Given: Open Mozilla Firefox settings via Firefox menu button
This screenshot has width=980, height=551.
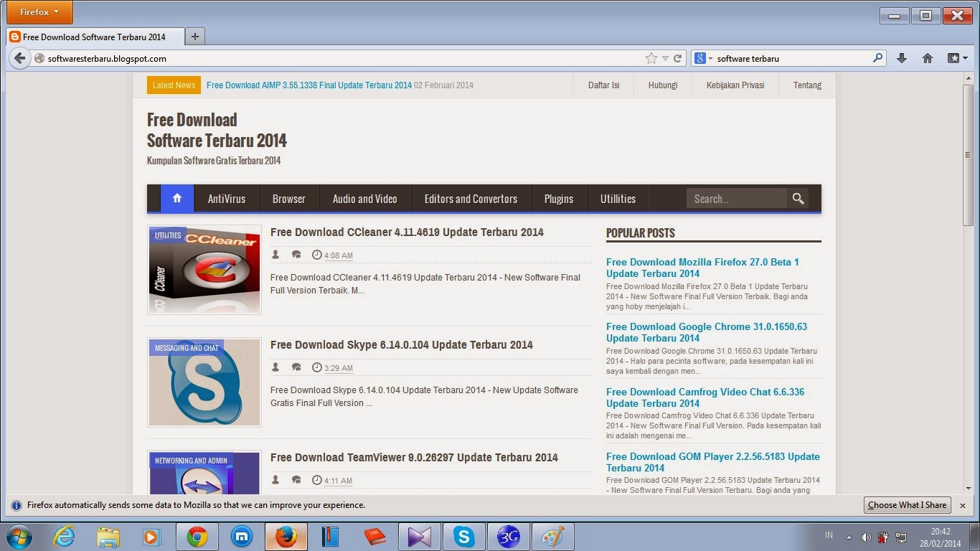Looking at the screenshot, I should (39, 11).
